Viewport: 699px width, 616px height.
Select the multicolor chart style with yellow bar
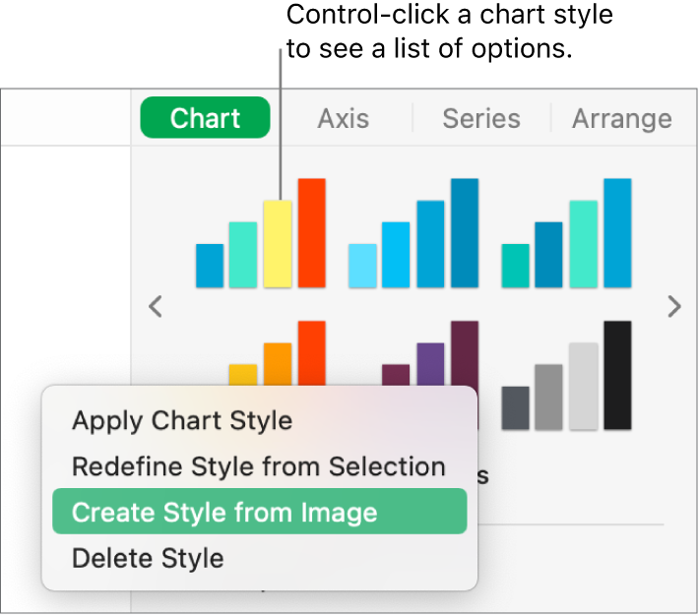[260, 234]
